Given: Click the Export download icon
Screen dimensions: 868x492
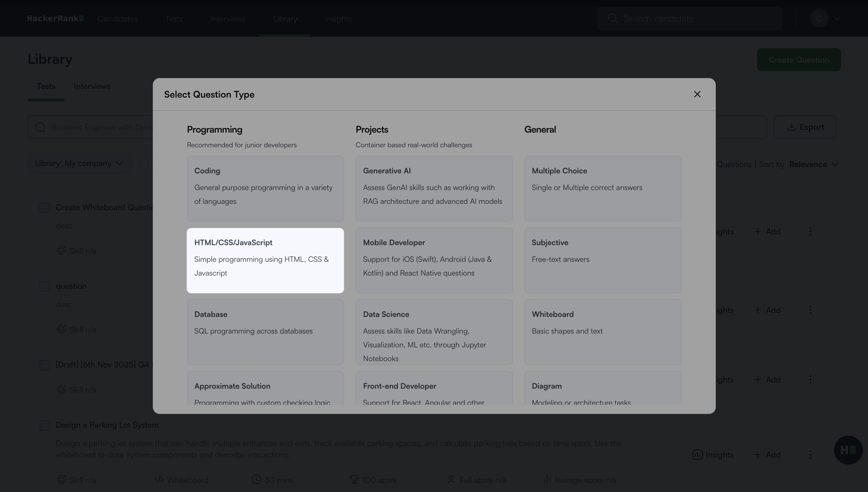Looking at the screenshot, I should point(791,127).
